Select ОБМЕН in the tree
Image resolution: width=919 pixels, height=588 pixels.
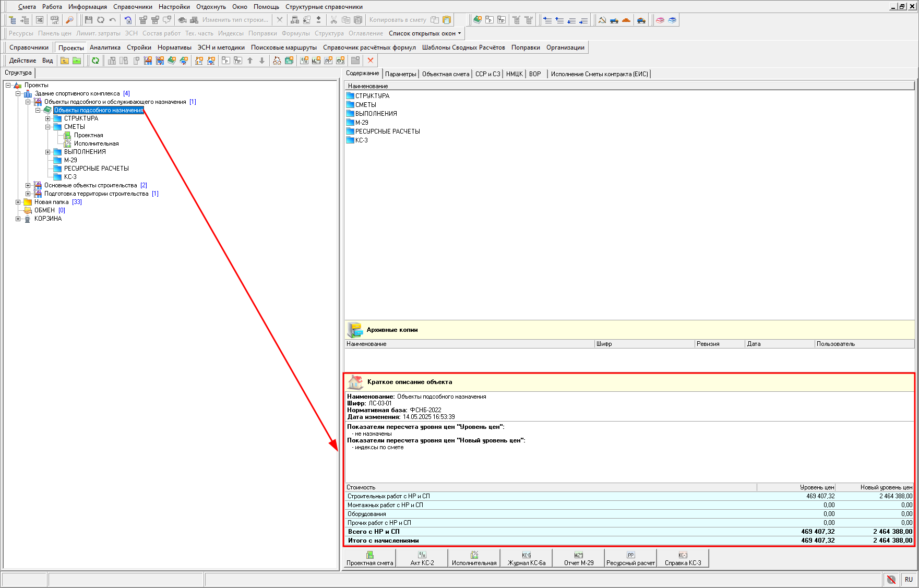[44, 210]
